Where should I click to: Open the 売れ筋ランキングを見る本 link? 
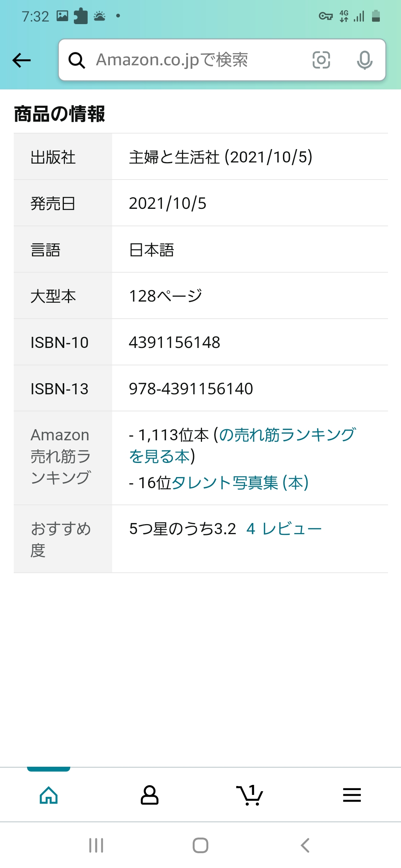click(x=242, y=445)
